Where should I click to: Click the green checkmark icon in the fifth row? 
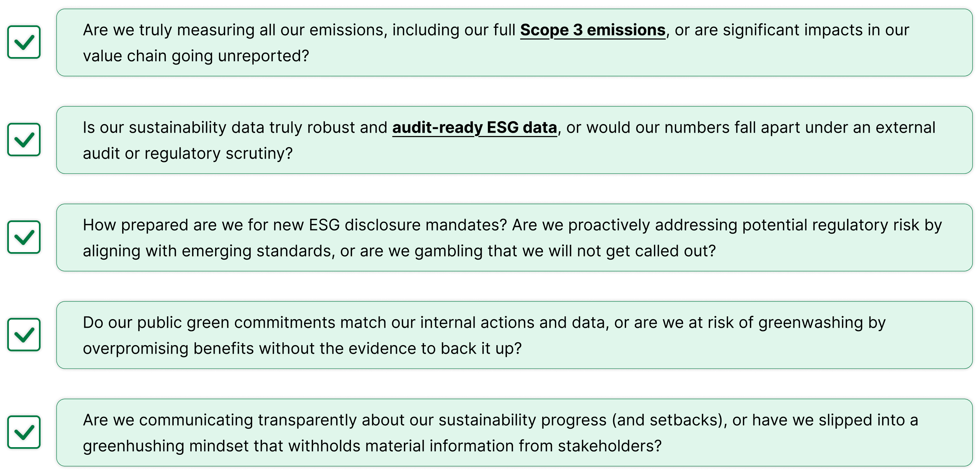pos(24,432)
